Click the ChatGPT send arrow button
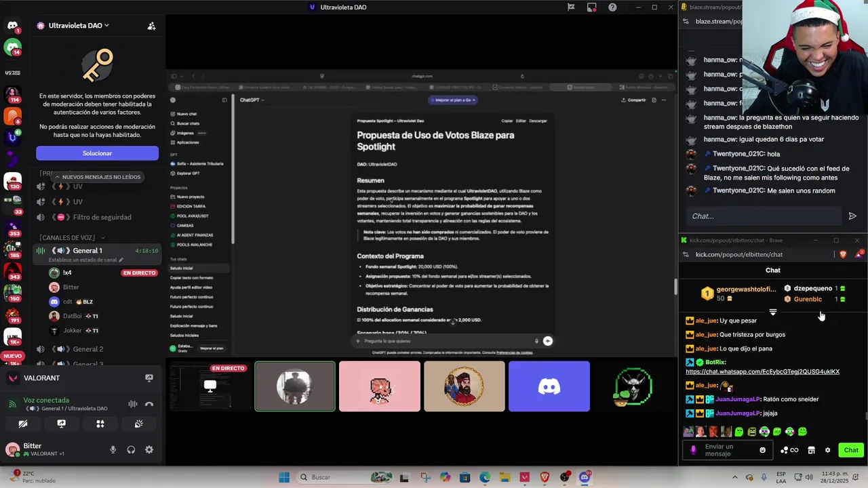The image size is (868, 488). click(x=548, y=341)
